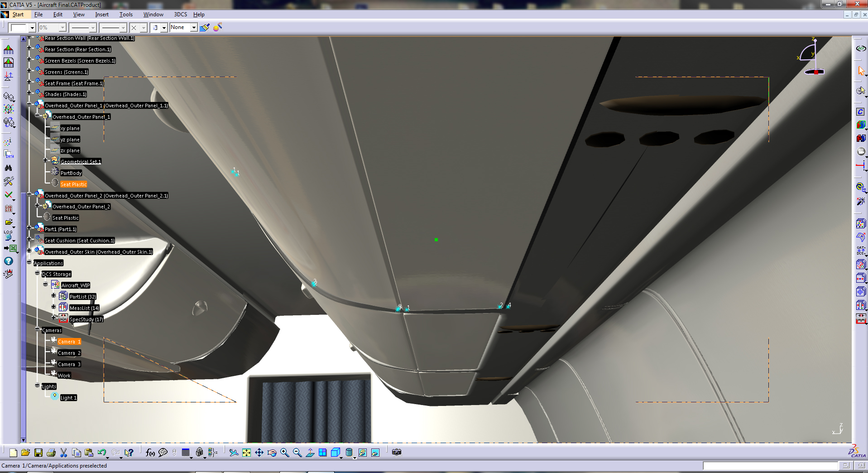Click the Capture camera icon in bottom toolbar
Viewport: 868px width, 473px height.
397,452
